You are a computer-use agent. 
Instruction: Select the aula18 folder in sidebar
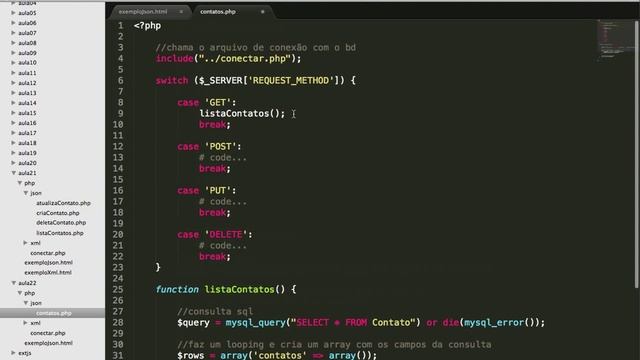(x=27, y=143)
